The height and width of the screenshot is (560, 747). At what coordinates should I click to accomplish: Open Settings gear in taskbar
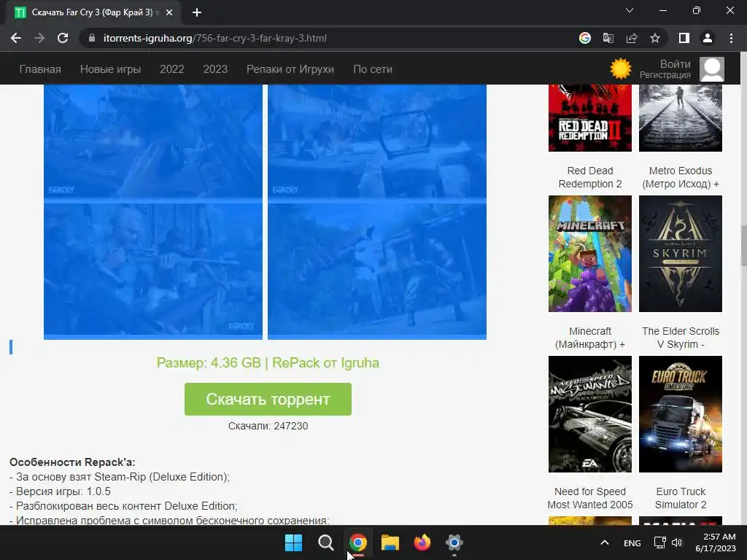click(x=454, y=542)
